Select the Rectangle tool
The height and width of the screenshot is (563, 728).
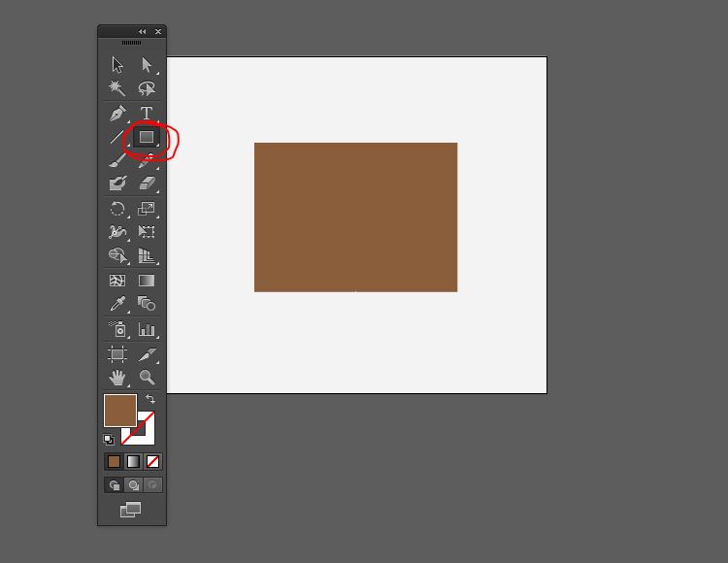(x=147, y=137)
